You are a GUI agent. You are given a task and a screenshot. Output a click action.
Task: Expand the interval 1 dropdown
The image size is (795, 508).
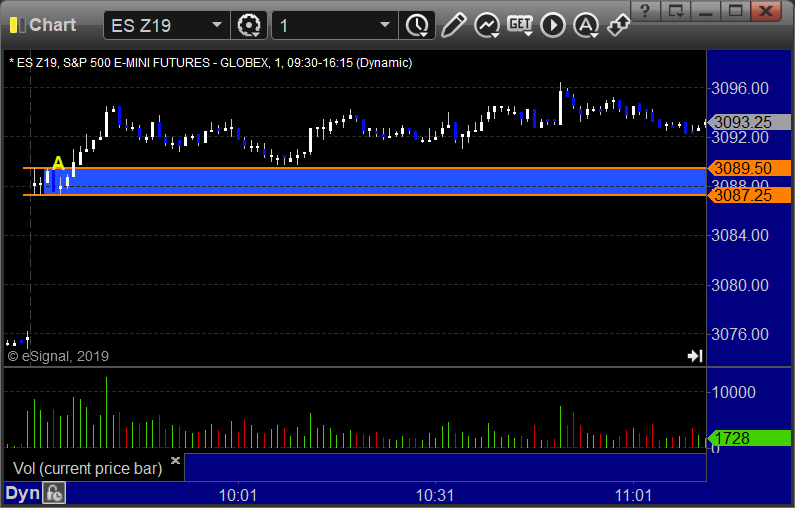[x=385, y=25]
